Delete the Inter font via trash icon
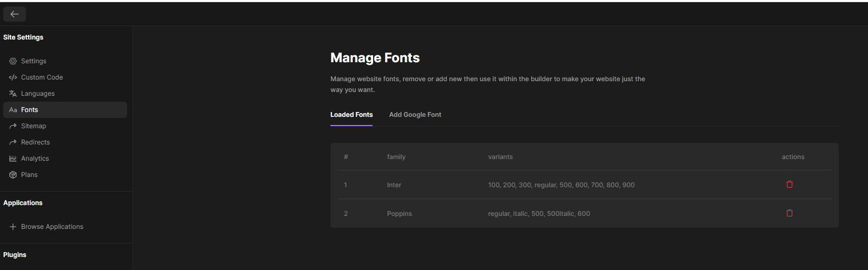Screen dimensions: 868x270 [x=790, y=185]
